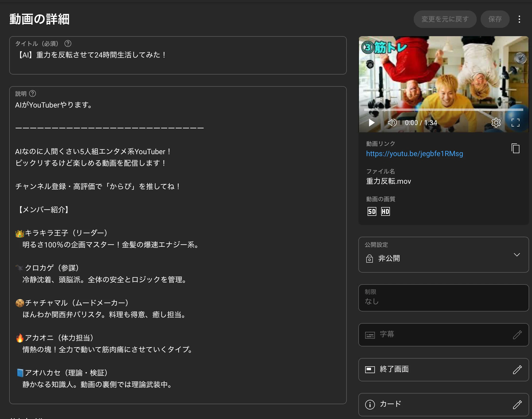Open the 字幕 subtitles row
Image resolution: width=532 pixels, height=419 pixels.
(443, 335)
